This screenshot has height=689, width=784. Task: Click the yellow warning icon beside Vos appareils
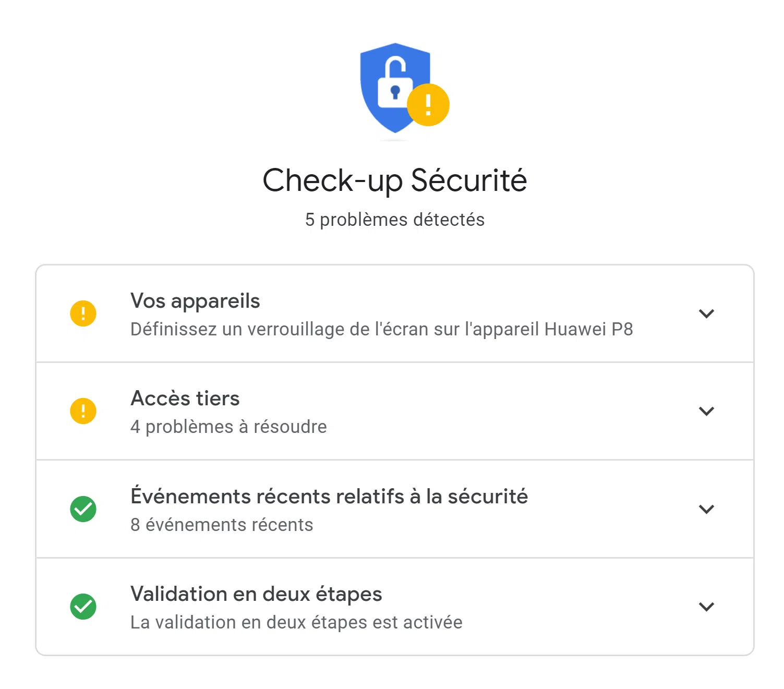[x=83, y=313]
